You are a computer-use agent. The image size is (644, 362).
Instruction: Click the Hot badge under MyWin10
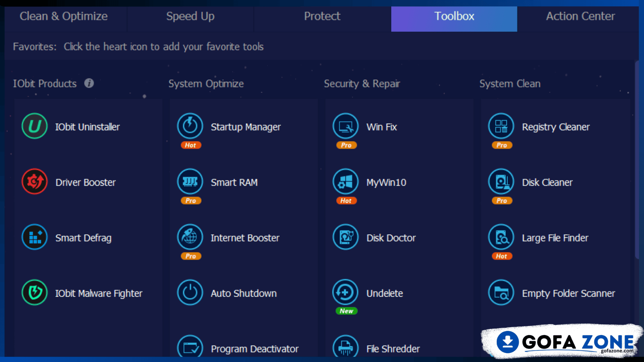[346, 200]
